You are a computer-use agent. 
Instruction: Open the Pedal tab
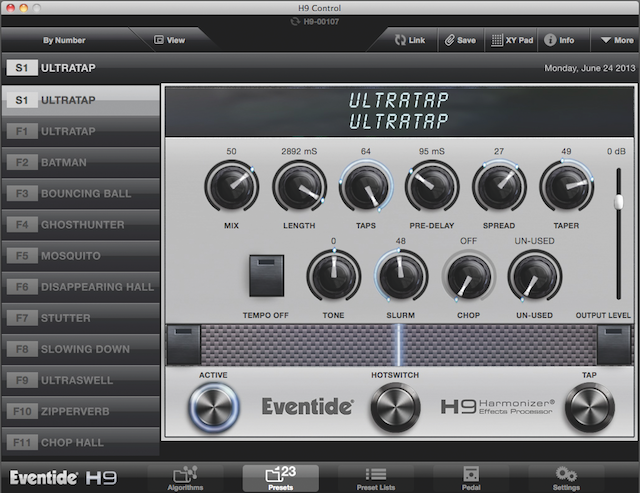pos(471,478)
